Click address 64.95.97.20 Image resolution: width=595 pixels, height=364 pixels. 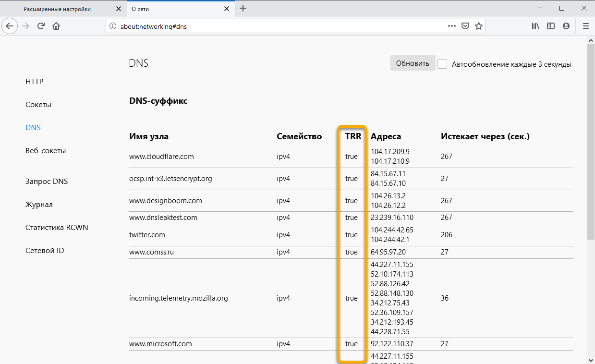click(388, 252)
